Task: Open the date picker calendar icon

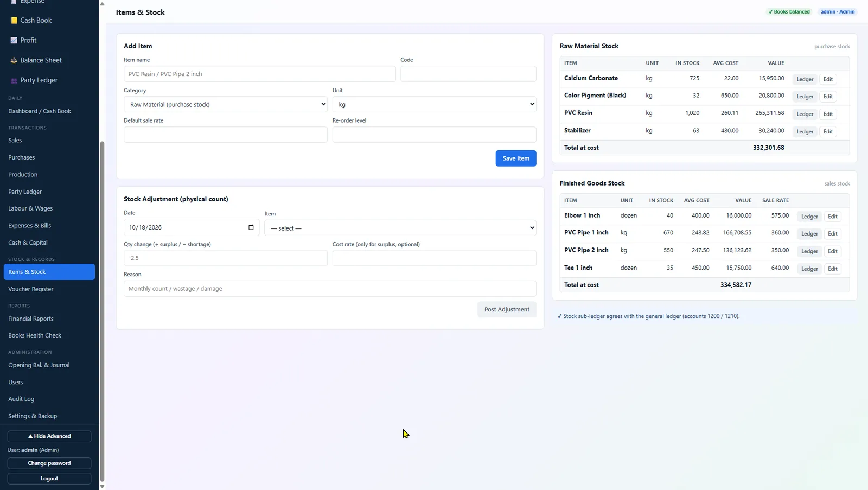Action: [251, 227]
